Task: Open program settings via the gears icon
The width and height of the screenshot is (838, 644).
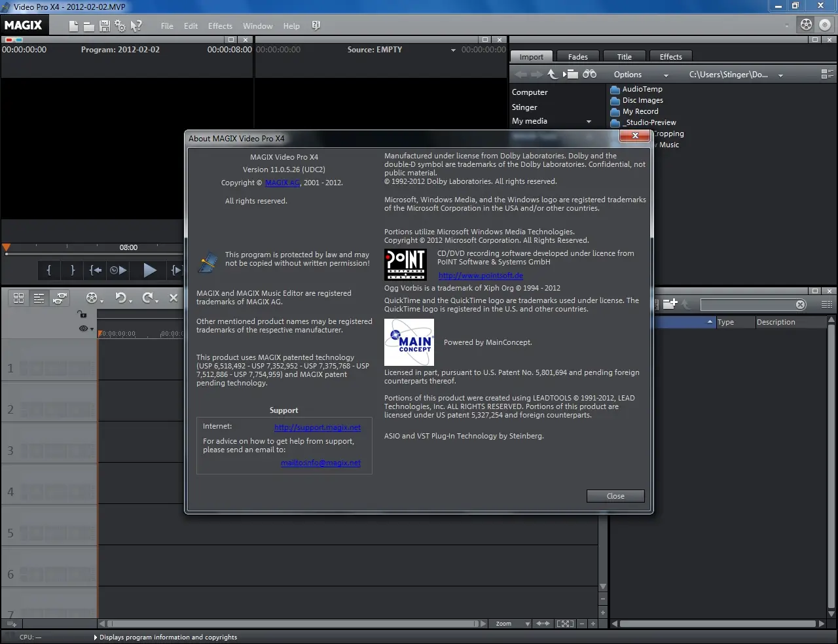Action: coord(120,26)
